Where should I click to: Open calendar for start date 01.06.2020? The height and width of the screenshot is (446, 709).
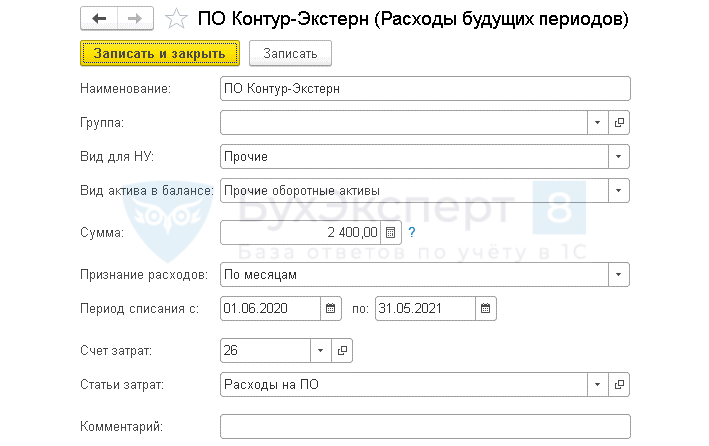click(331, 308)
